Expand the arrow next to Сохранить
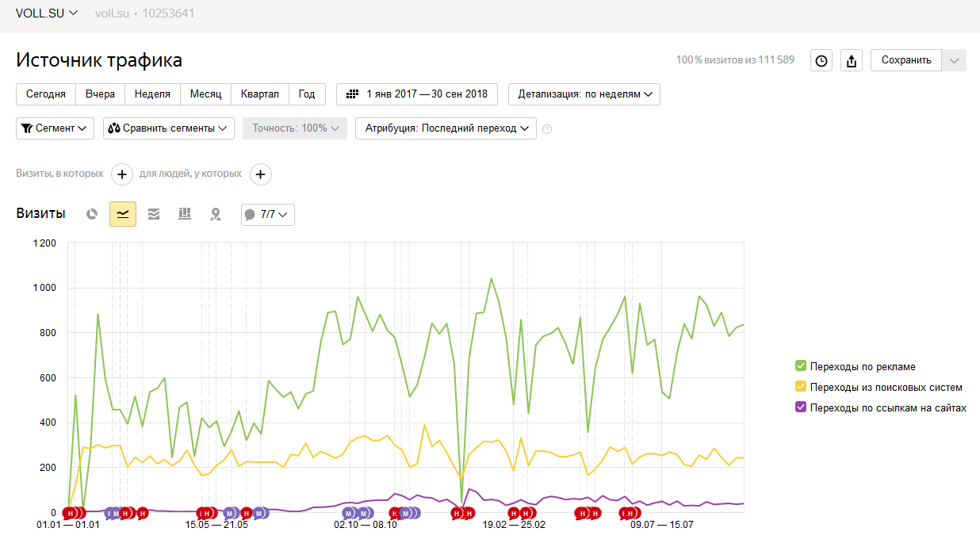The image size is (980, 547). click(955, 60)
